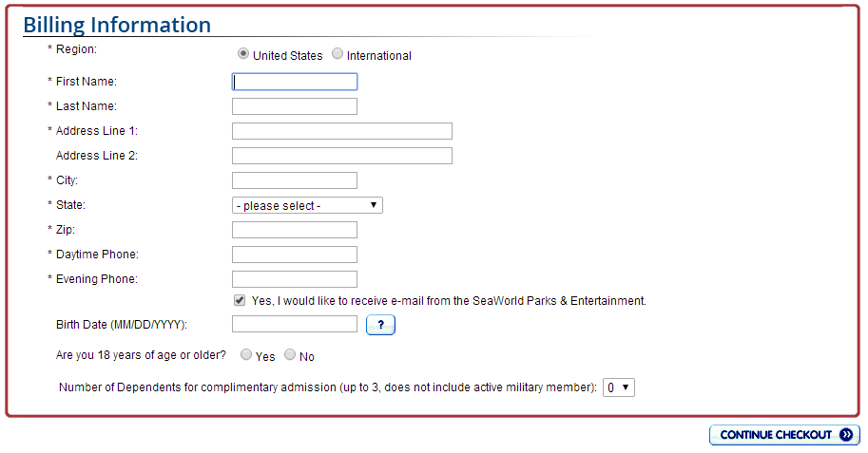Uncheck the SeaWorld e-mail opt-in checkbox
Screen dimensions: 868x453
(240, 300)
